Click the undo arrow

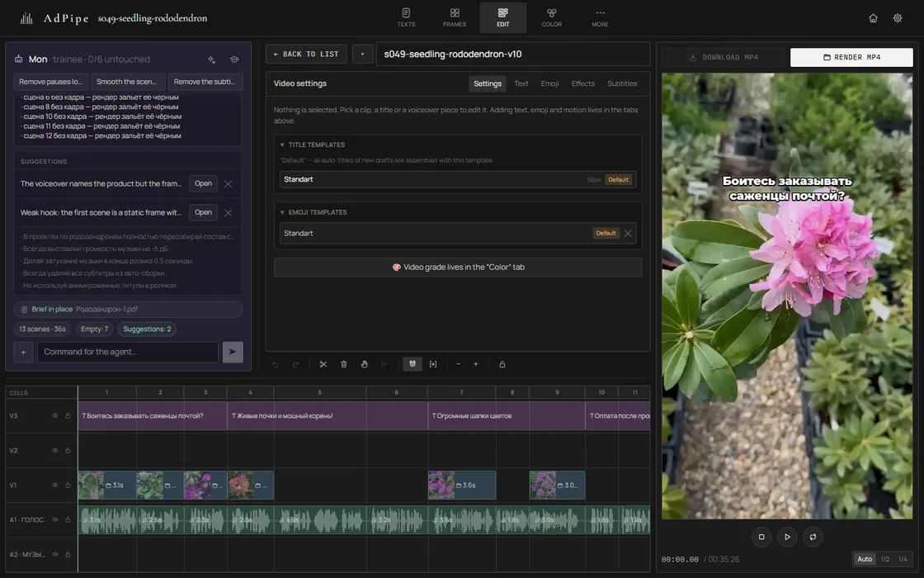pos(276,364)
